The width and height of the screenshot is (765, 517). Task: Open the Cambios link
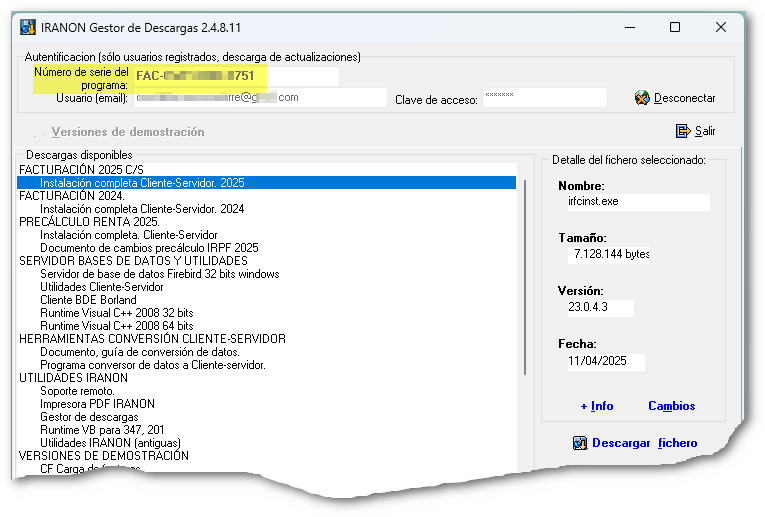[671, 406]
